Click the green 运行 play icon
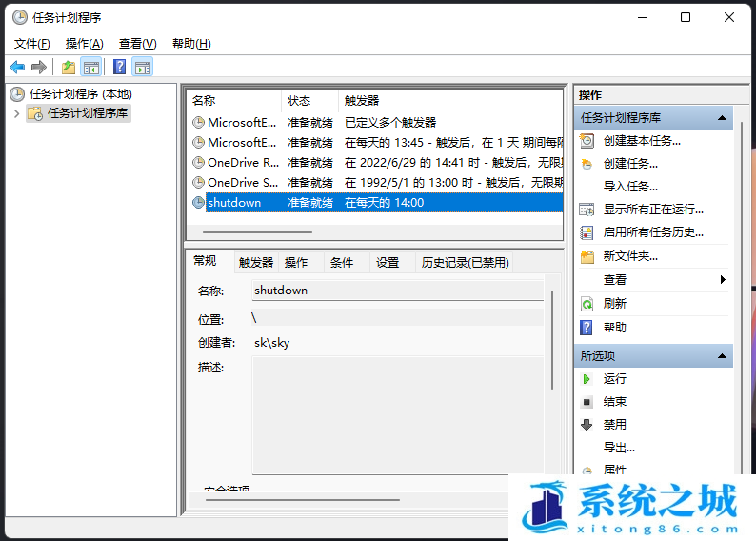The height and width of the screenshot is (541, 756). (x=587, y=379)
